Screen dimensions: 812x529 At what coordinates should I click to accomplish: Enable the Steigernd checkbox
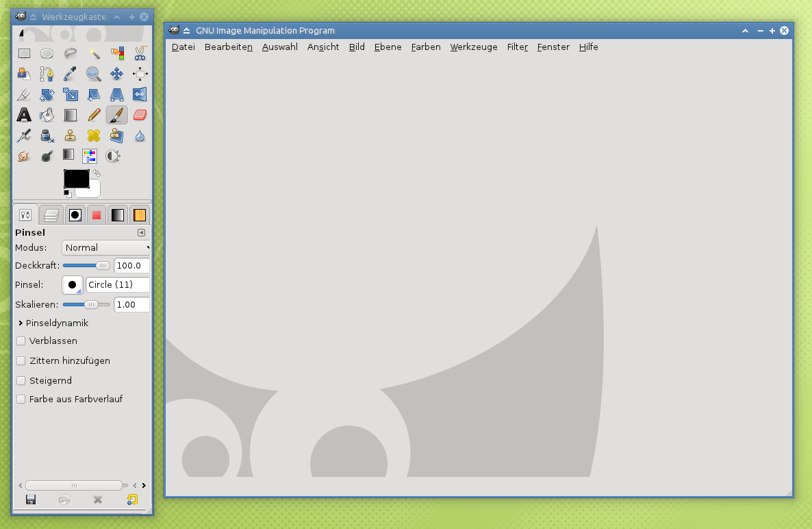(x=21, y=380)
